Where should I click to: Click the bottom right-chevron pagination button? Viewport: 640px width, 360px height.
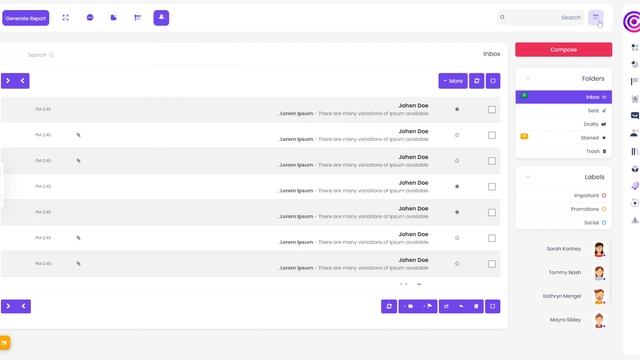[x=9, y=307]
